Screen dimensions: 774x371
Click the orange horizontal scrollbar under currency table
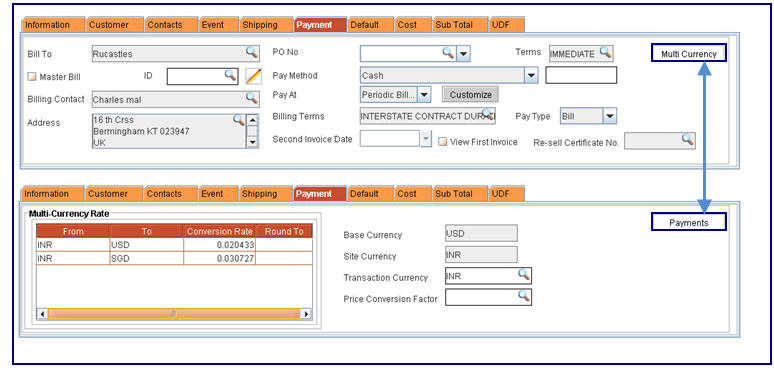coord(174,314)
